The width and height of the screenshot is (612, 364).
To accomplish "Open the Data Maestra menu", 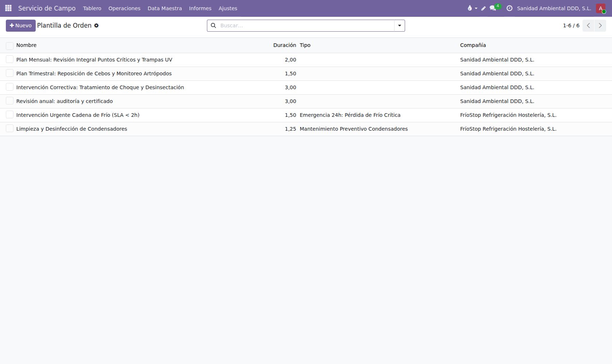I will click(x=165, y=8).
